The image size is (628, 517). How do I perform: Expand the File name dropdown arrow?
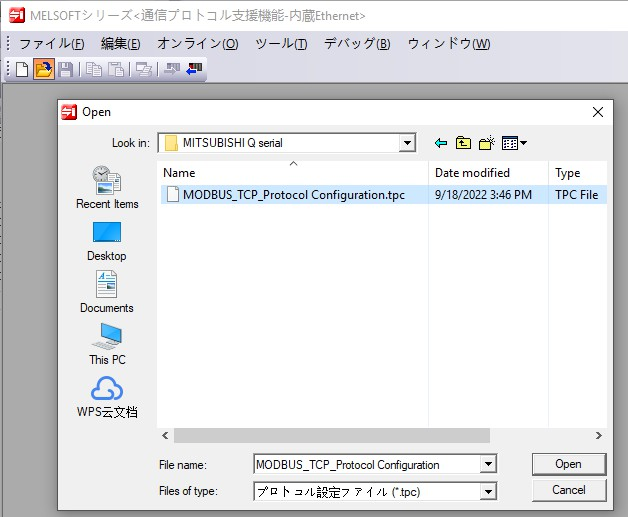488,464
